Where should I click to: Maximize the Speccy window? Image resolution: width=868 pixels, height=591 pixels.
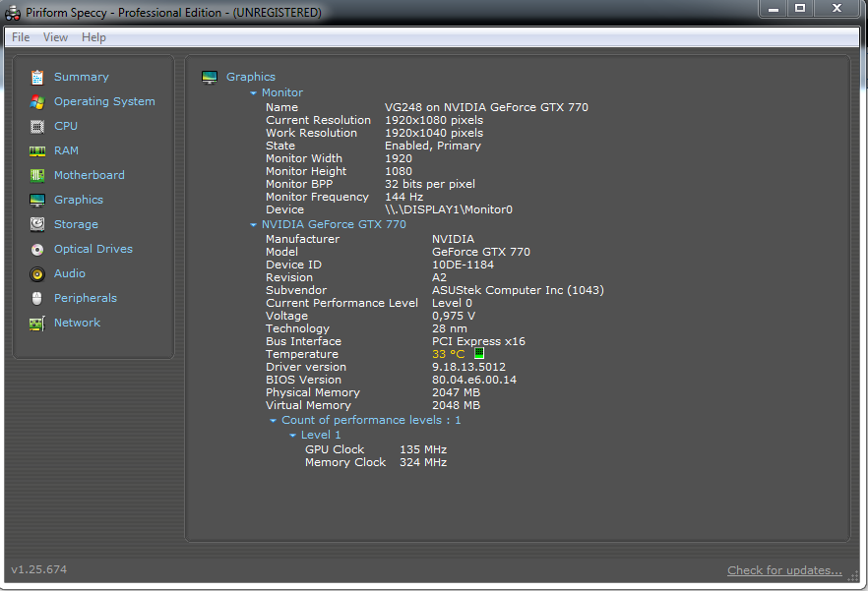pyautogui.click(x=800, y=8)
